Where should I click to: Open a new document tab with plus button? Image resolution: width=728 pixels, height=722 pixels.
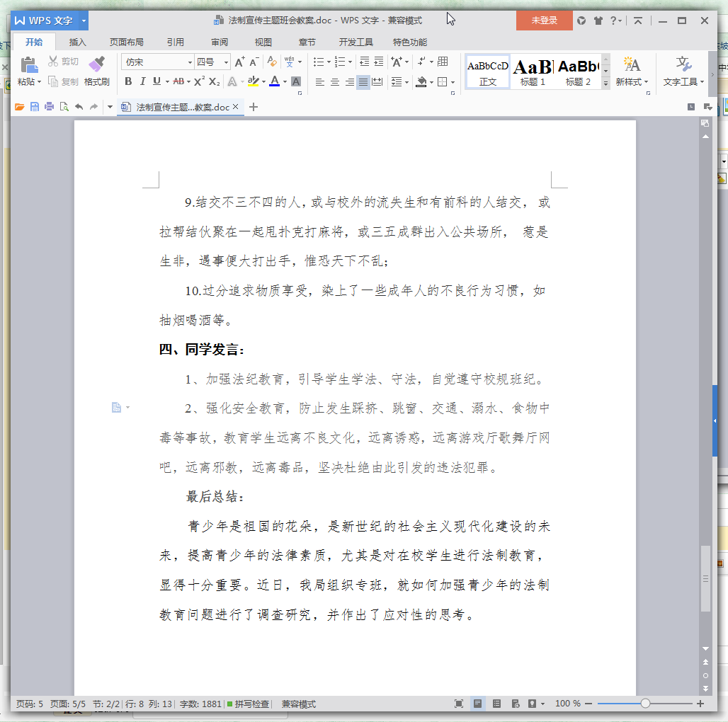point(254,107)
